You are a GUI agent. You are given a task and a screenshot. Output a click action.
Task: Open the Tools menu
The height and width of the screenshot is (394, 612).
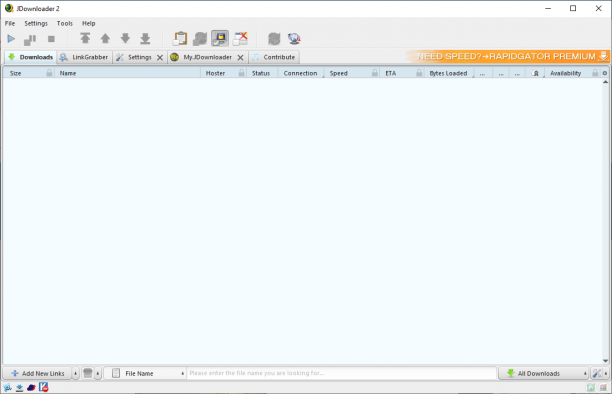click(x=64, y=23)
